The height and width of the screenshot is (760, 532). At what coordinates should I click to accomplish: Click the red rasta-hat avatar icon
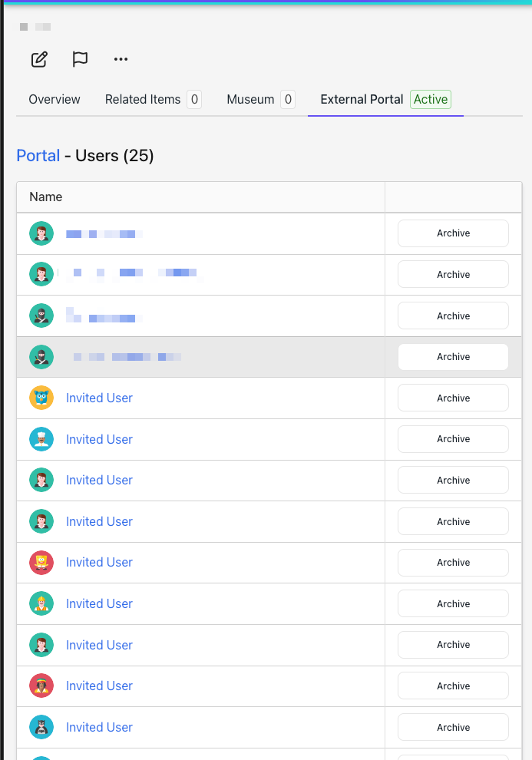tap(41, 686)
